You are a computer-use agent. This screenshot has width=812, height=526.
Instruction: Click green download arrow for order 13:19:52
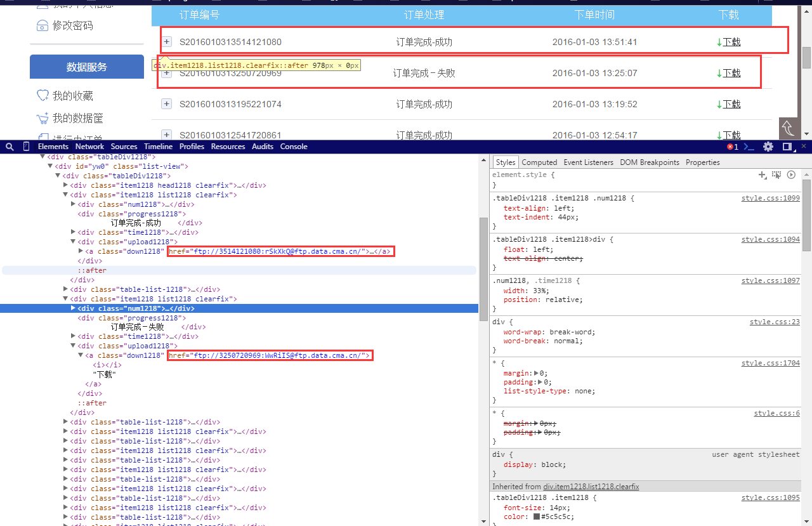tap(719, 104)
